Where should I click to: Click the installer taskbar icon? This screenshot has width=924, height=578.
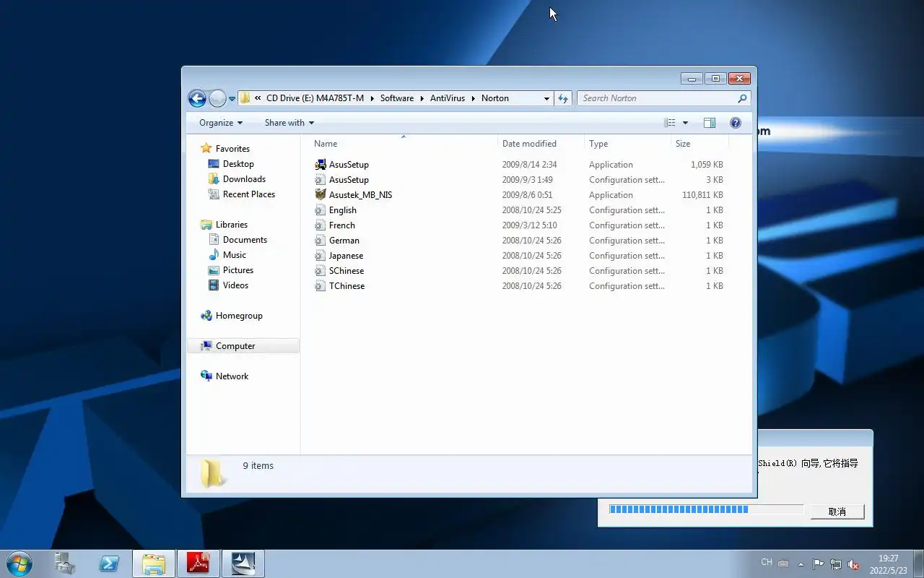click(x=243, y=564)
